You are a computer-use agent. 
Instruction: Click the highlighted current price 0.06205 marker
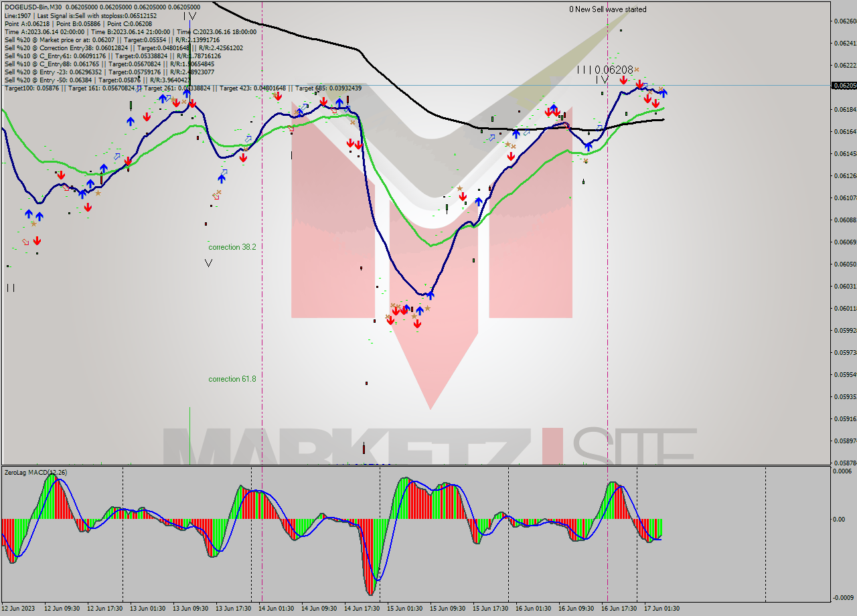tap(844, 85)
